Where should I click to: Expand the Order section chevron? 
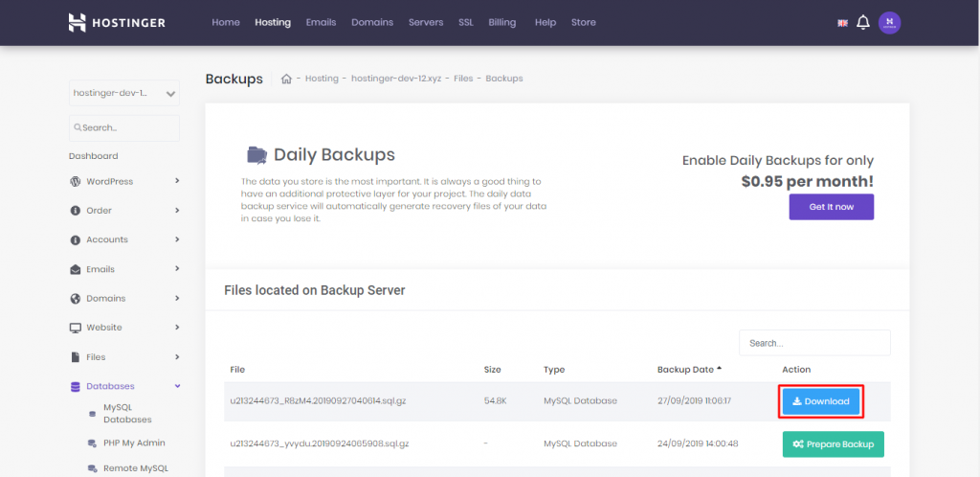[177, 210]
